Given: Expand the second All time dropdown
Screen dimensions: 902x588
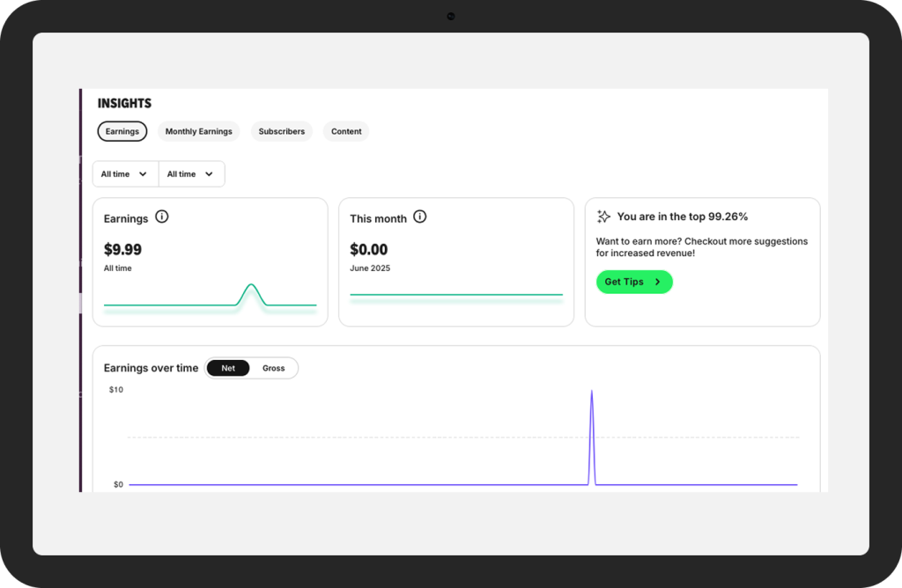Looking at the screenshot, I should [191, 174].
